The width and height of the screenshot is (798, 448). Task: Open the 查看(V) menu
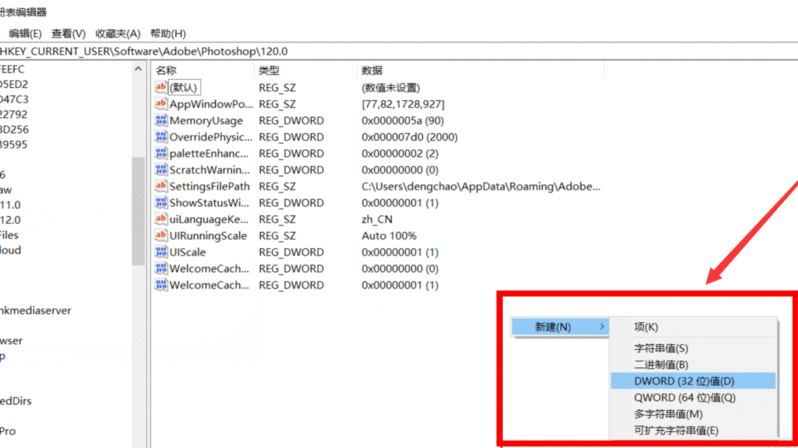[69, 34]
